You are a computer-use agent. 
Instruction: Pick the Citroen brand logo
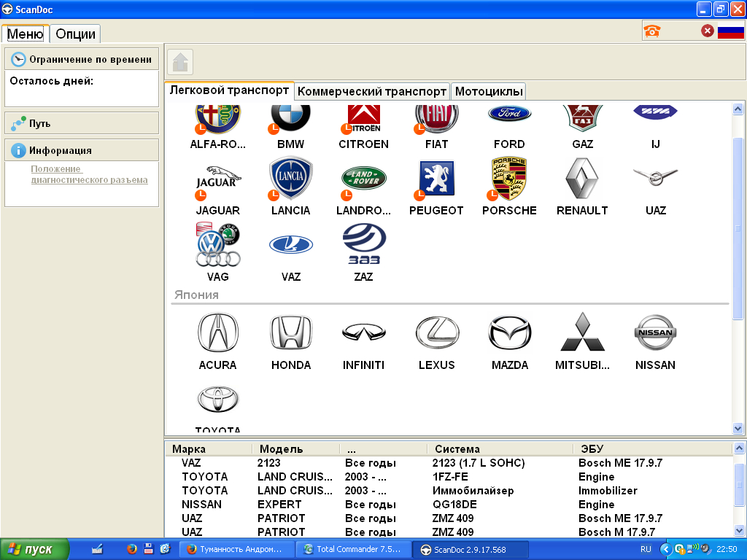coord(363,119)
